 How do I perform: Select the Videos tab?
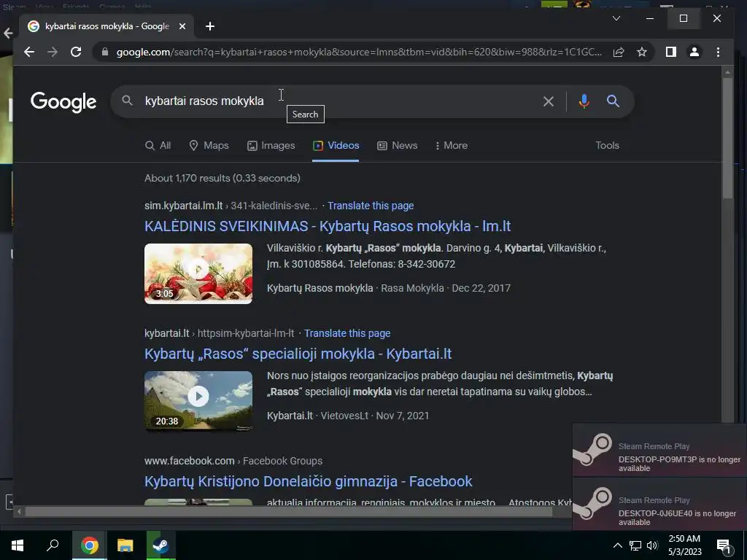pos(336,145)
